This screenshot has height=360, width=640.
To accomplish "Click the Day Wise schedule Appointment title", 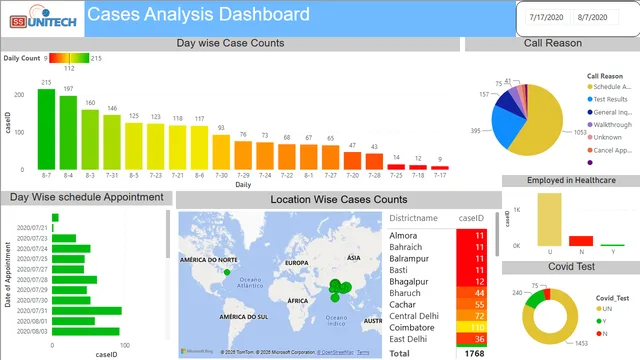I will click(x=87, y=197).
